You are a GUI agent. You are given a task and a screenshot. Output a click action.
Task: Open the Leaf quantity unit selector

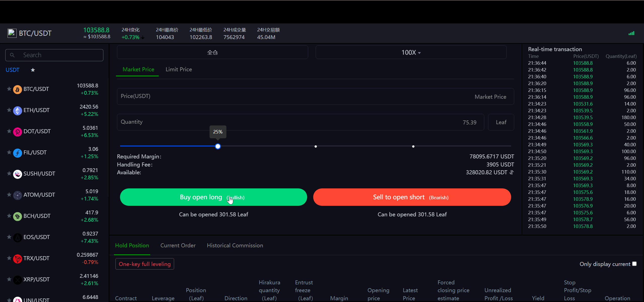coord(501,122)
